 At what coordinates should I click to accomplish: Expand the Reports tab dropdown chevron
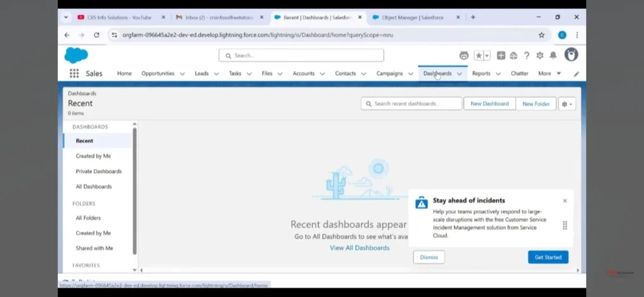(x=498, y=74)
